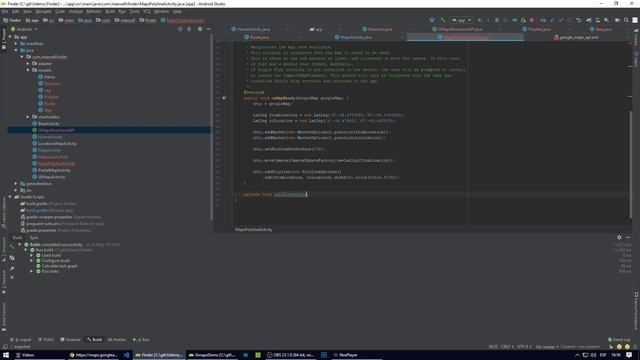640x360 pixels.
Task: Open gradle-wrapper.properties in Gradle Scripts
Action: click(61, 217)
